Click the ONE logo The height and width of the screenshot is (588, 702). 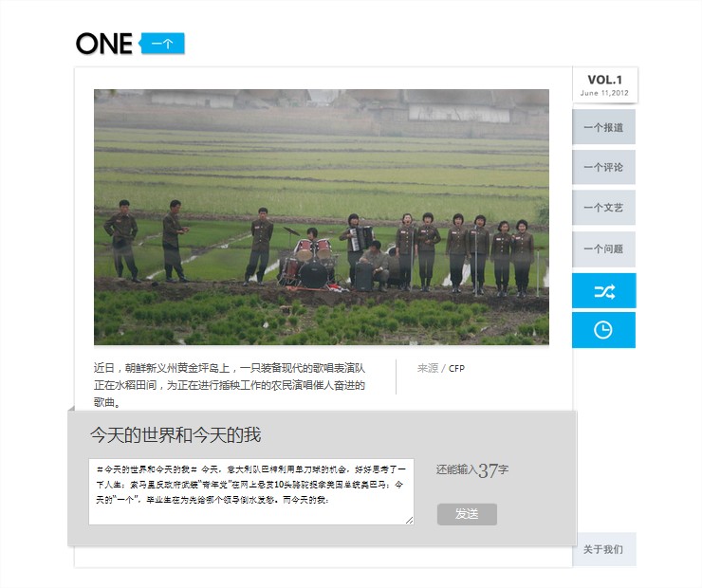click(x=103, y=44)
